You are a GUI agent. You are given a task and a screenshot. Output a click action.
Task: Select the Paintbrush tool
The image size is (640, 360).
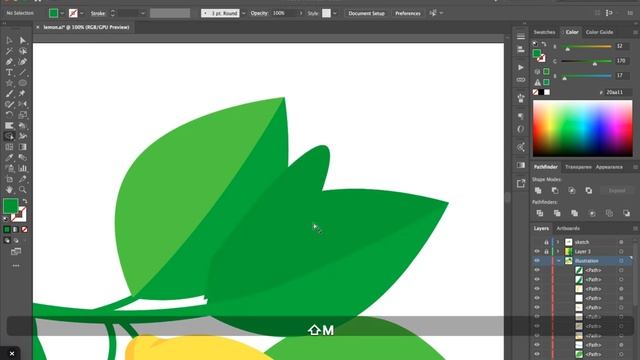coord(9,93)
